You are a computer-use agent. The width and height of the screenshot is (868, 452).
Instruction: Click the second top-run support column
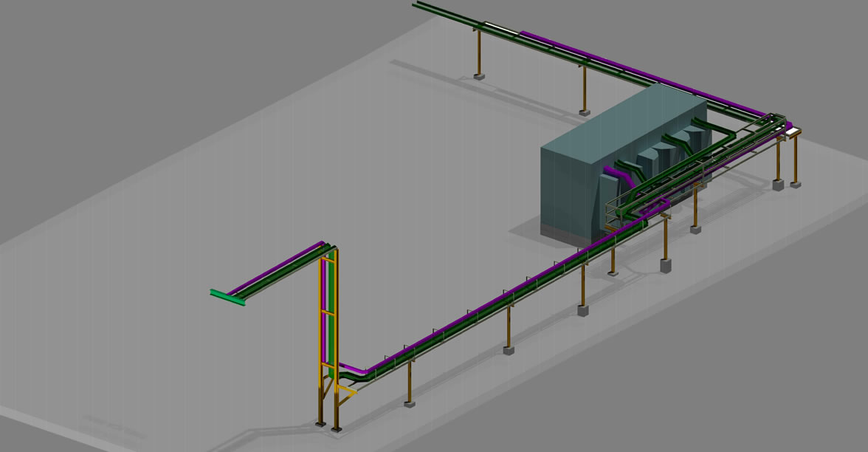tap(584, 89)
